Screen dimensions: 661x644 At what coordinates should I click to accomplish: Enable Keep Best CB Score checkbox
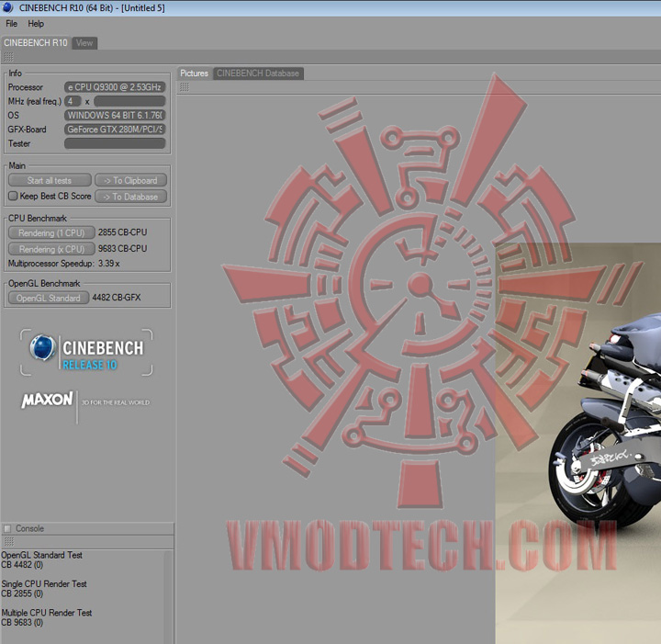[x=13, y=196]
